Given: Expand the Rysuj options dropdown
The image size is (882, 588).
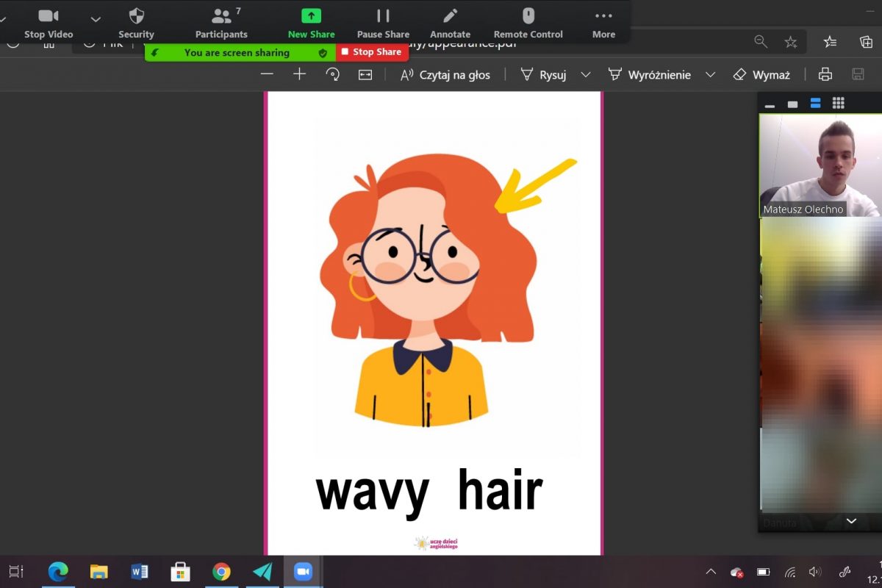Looking at the screenshot, I should [586, 74].
